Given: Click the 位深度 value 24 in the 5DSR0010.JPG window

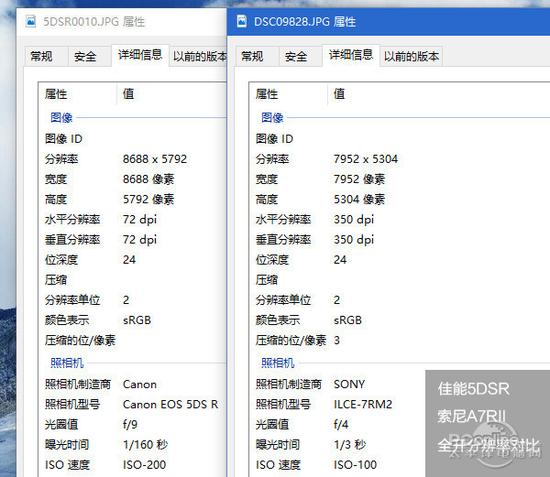Looking at the screenshot, I should (129, 260).
